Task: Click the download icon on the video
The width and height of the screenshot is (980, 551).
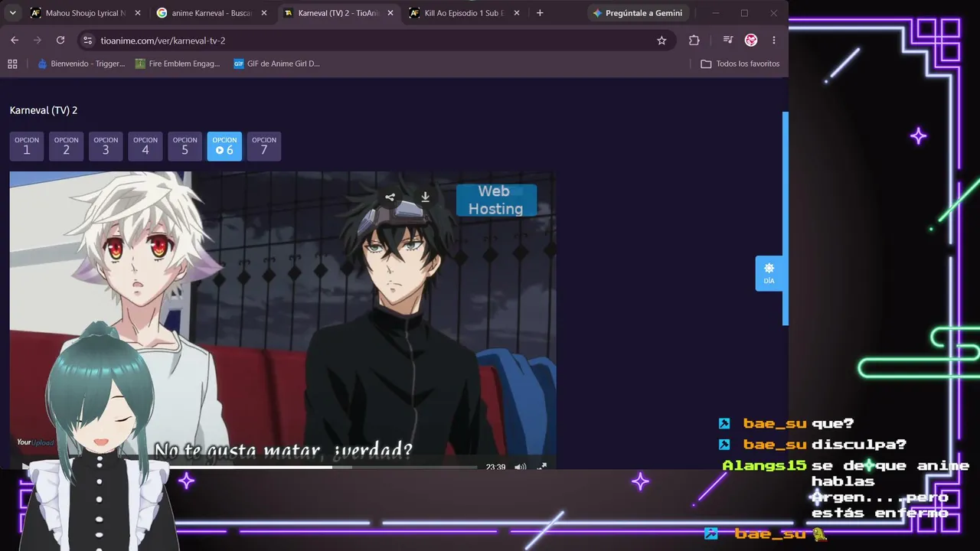Action: point(425,197)
